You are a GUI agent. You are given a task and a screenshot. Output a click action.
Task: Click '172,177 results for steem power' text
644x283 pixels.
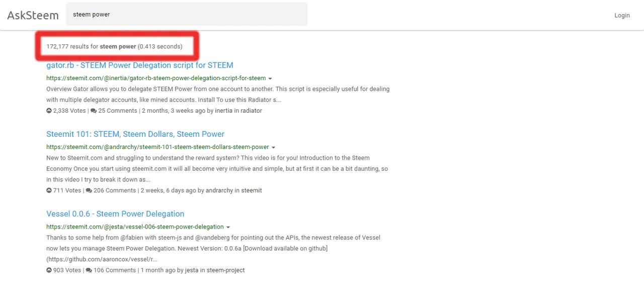click(x=91, y=46)
